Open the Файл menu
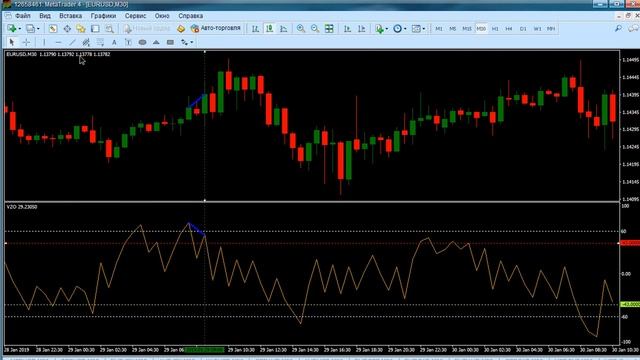Viewport: 640px width, 360px height. click(22, 16)
